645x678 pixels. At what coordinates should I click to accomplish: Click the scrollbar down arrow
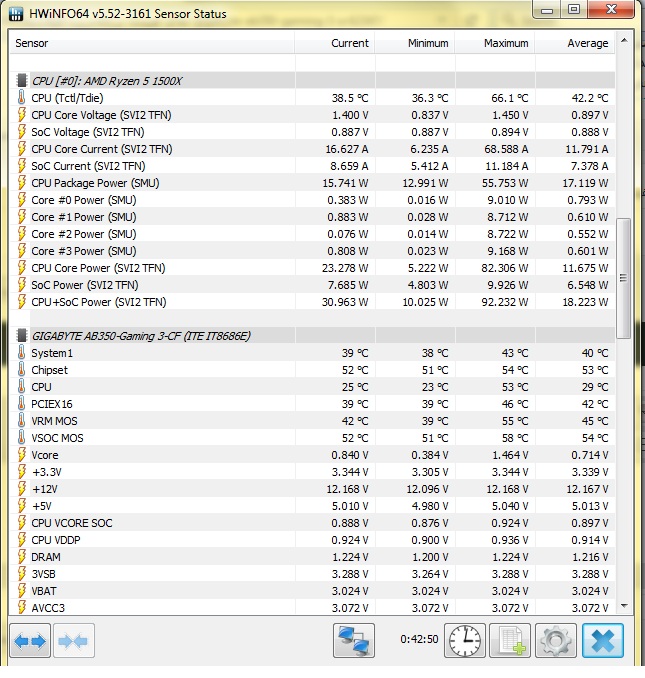coord(625,604)
